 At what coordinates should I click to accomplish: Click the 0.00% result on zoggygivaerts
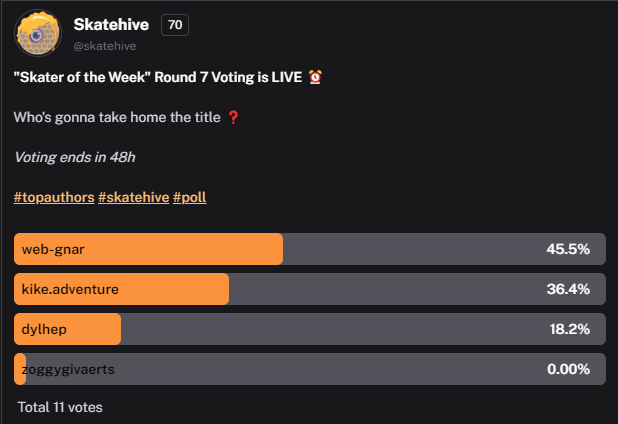568,369
